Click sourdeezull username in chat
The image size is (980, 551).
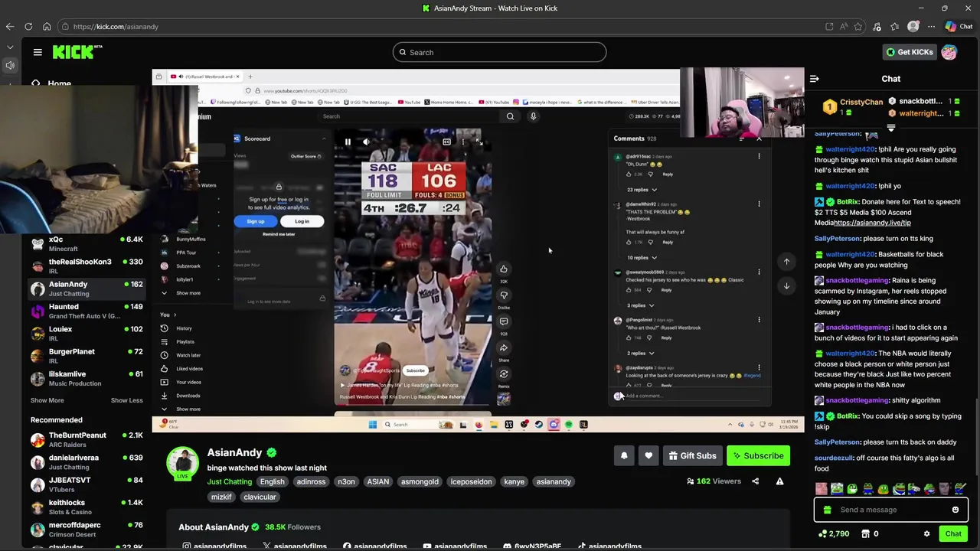(834, 458)
